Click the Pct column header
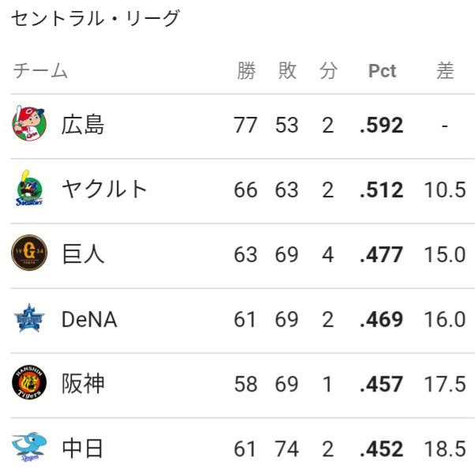Image resolution: width=475 pixels, height=476 pixels. (x=382, y=71)
